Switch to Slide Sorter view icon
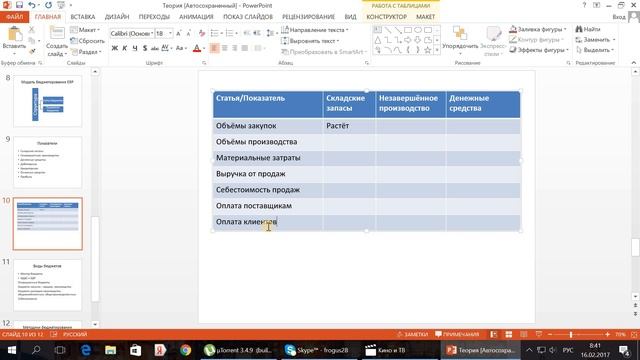 point(509,334)
